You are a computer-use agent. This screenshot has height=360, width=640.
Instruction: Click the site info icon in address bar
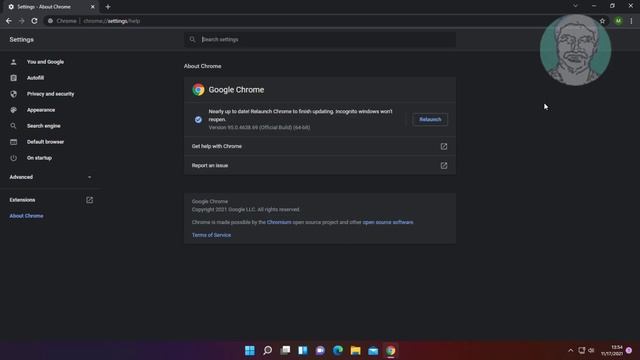click(x=50, y=21)
